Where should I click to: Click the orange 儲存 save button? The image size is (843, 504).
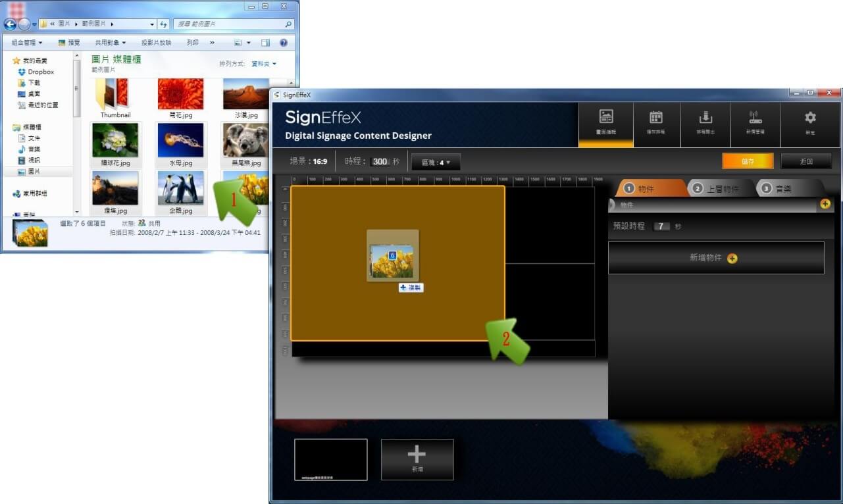748,161
